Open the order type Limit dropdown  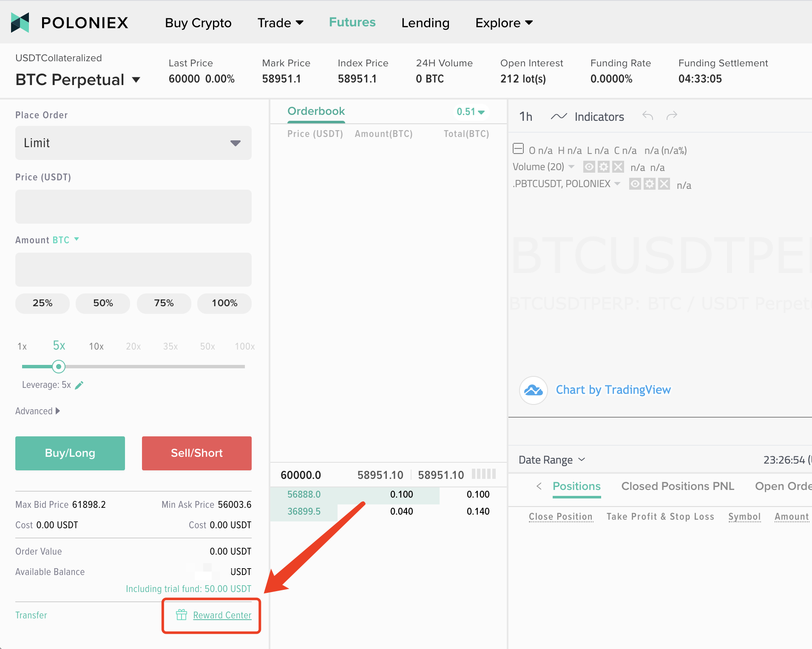(133, 143)
